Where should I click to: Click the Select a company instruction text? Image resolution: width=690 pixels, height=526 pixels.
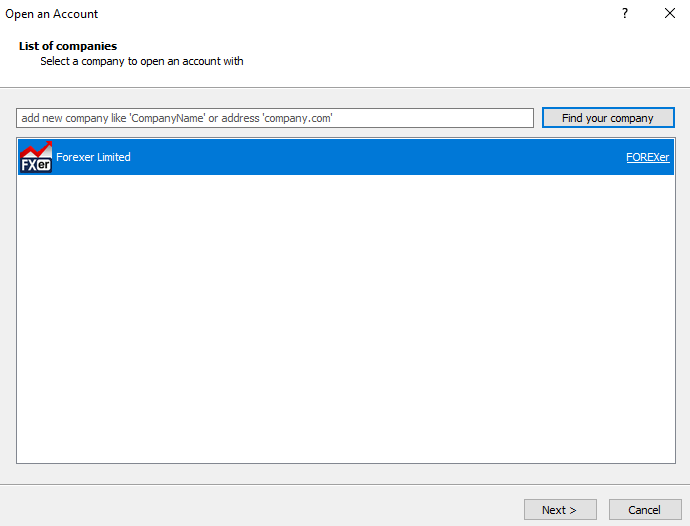click(141, 61)
